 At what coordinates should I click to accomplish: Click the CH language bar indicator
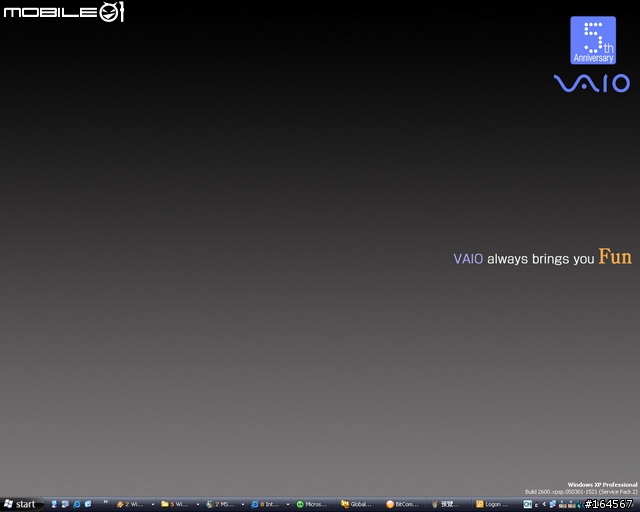click(x=527, y=505)
